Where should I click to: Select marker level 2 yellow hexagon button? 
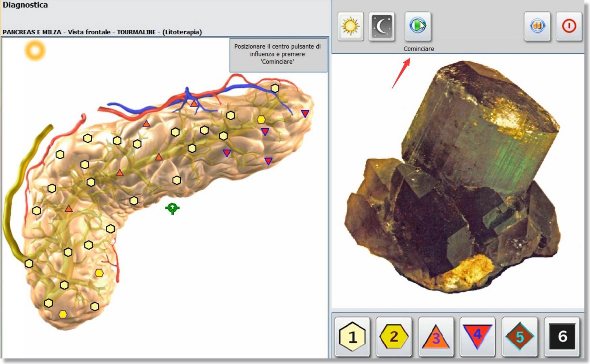coord(394,336)
